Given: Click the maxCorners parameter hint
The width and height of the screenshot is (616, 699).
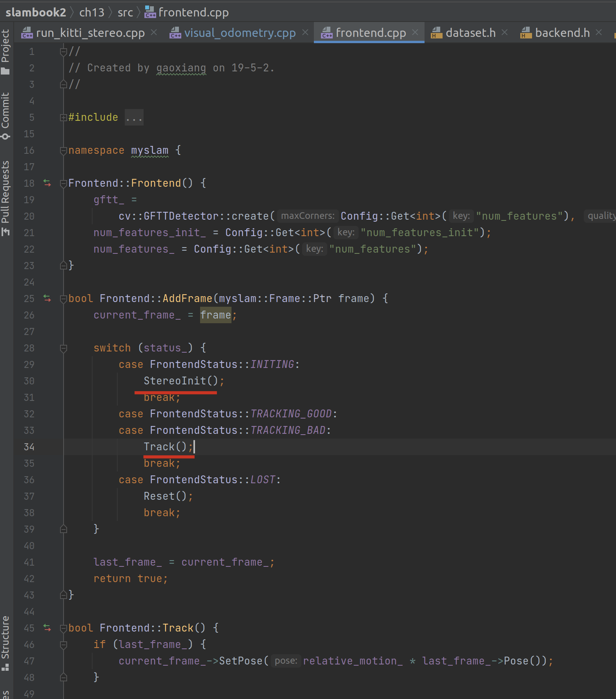Looking at the screenshot, I should tap(308, 216).
